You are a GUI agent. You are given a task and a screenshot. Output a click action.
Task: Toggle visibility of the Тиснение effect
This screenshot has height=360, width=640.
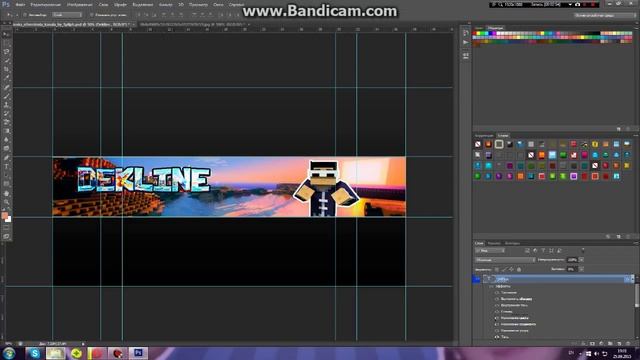pyautogui.click(x=497, y=293)
